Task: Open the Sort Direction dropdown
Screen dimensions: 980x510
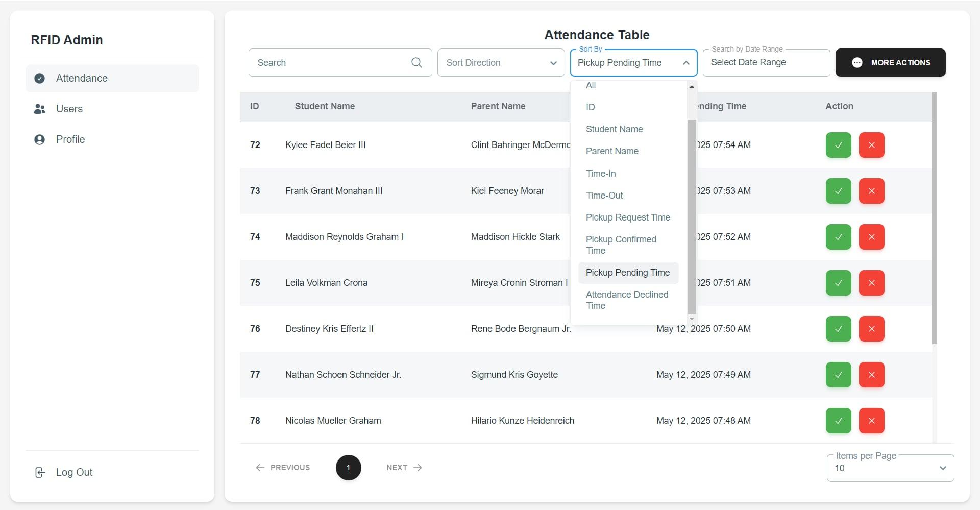Action: click(501, 62)
